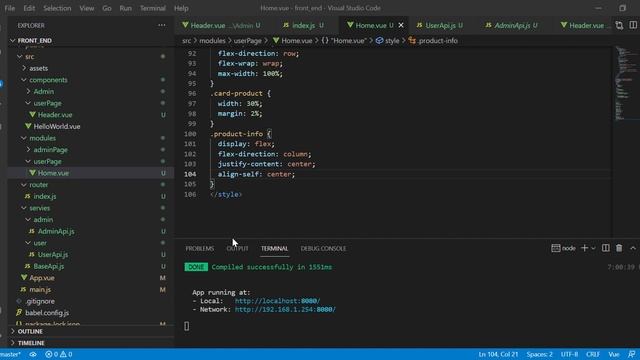
Task: Open the Selection menu
Action: click(x=57, y=8)
